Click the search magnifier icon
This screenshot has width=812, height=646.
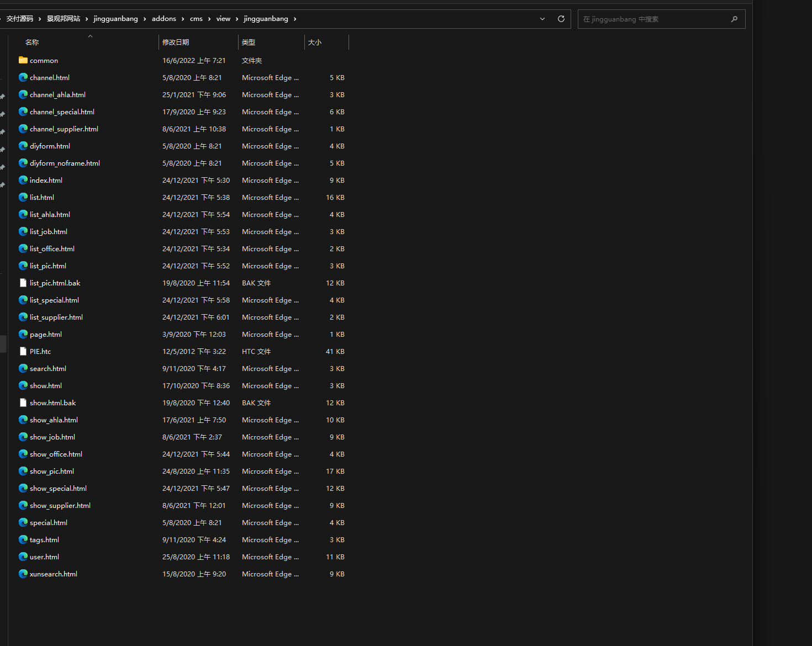pyautogui.click(x=734, y=19)
